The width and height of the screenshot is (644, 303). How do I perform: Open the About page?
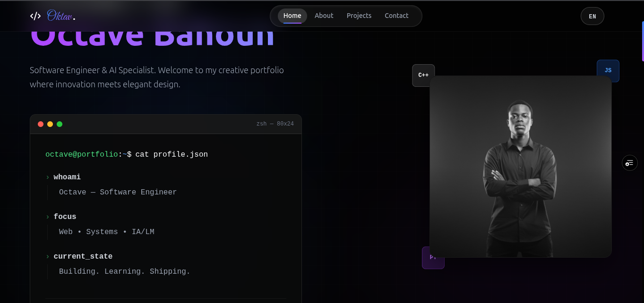(324, 15)
